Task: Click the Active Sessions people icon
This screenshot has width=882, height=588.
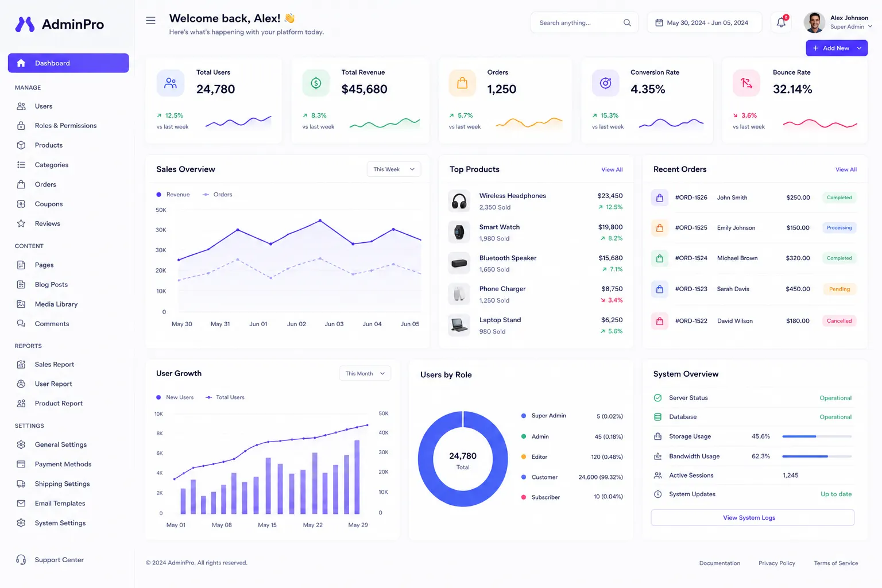Action: pyautogui.click(x=658, y=475)
